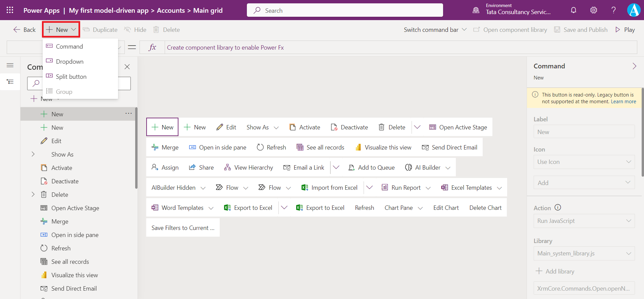
Task: Choose Command from the New menu
Action: pos(69,47)
